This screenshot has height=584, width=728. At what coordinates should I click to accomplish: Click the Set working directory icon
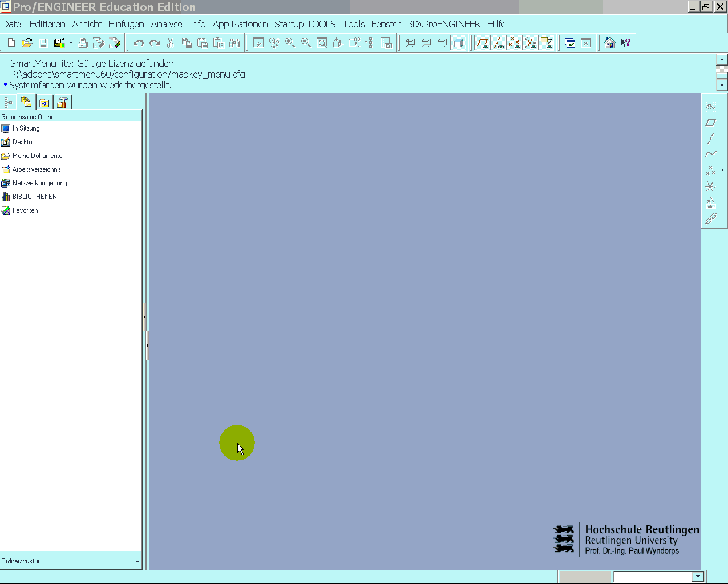(59, 43)
